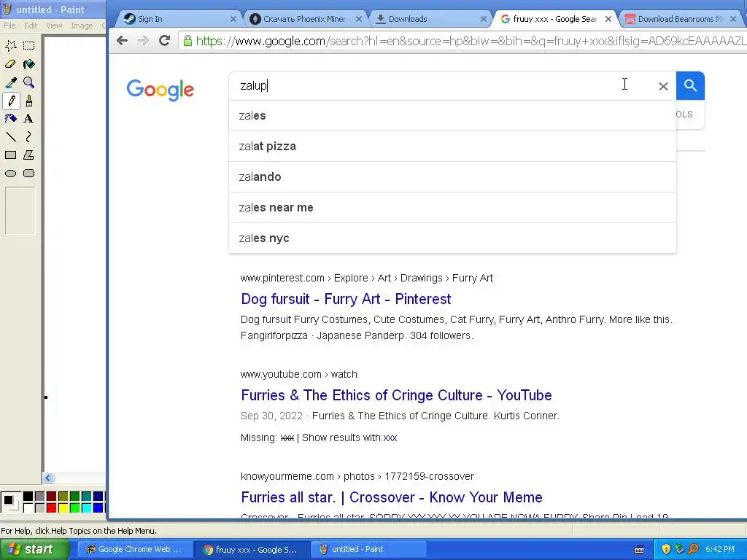Click the magnifier icon in system tray
Image resolution: width=747 pixels, height=560 pixels.
coord(694,549)
